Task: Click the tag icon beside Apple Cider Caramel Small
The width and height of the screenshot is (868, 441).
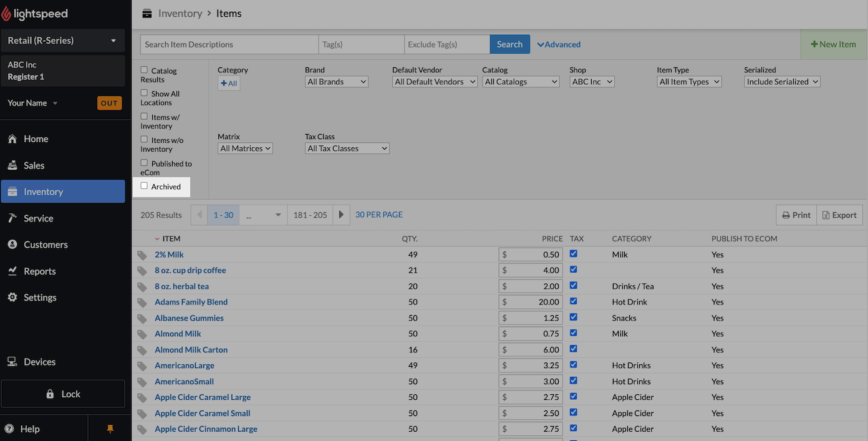Action: [x=142, y=414]
